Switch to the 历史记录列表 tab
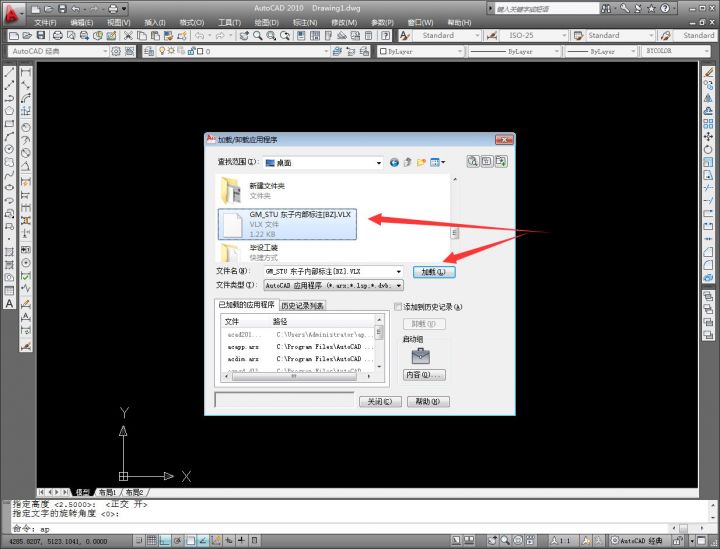Screen dimensions: 720x549 coord(302,306)
